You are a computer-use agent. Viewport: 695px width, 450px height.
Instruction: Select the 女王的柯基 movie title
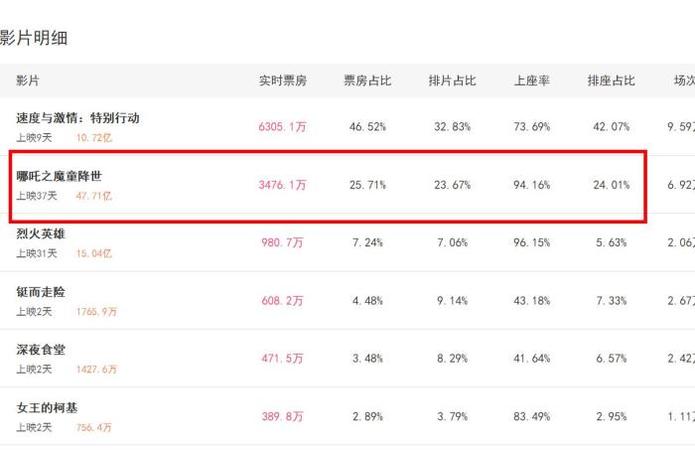(x=47, y=407)
